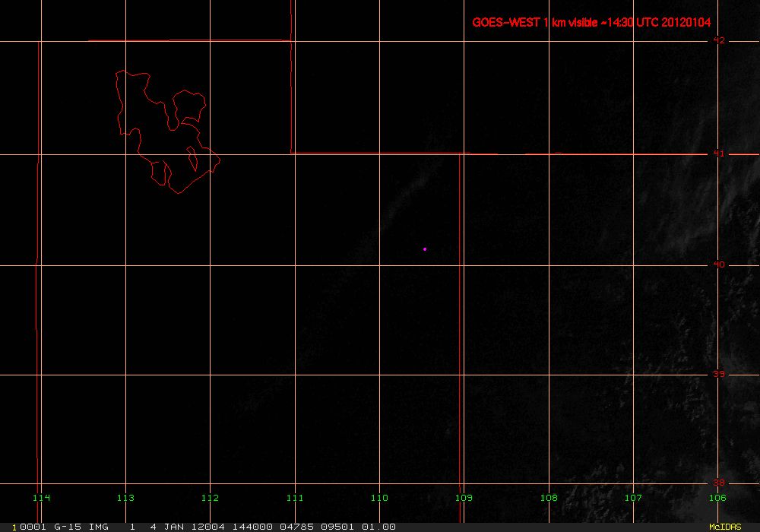Click the 144000 time value in status bar
760x532 pixels.
pos(252,527)
